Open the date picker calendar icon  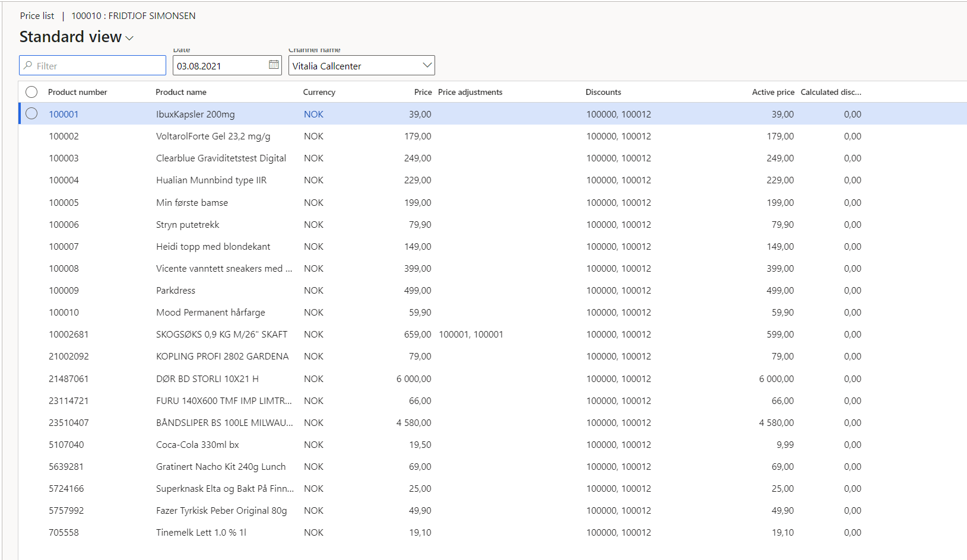tap(274, 65)
